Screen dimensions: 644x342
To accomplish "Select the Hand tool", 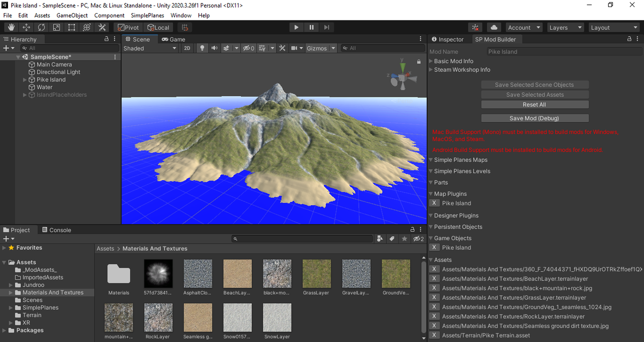I will [11, 27].
